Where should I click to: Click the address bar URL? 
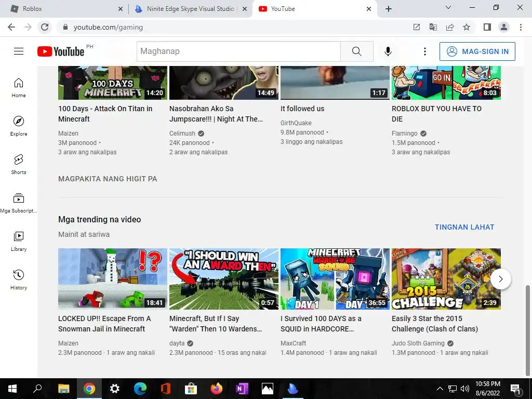coord(108,27)
